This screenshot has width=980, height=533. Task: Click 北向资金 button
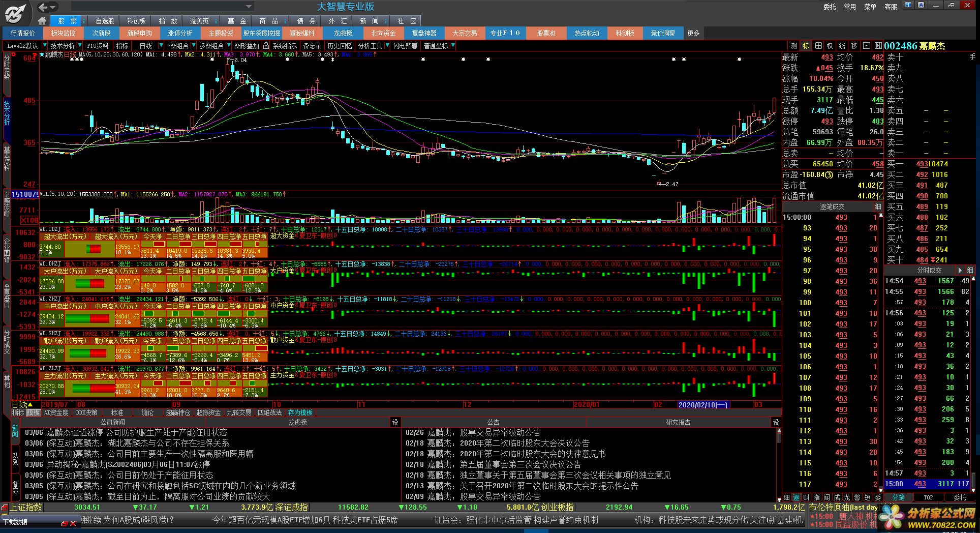pos(383,33)
